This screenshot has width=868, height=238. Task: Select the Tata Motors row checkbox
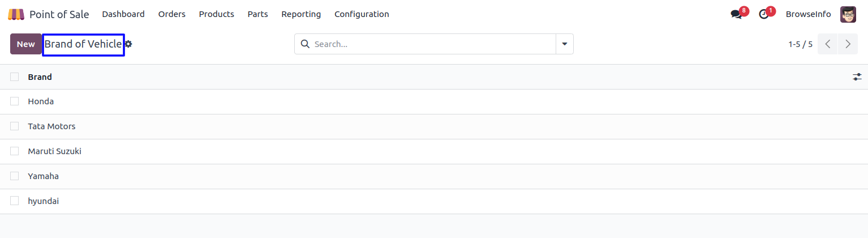coord(15,126)
